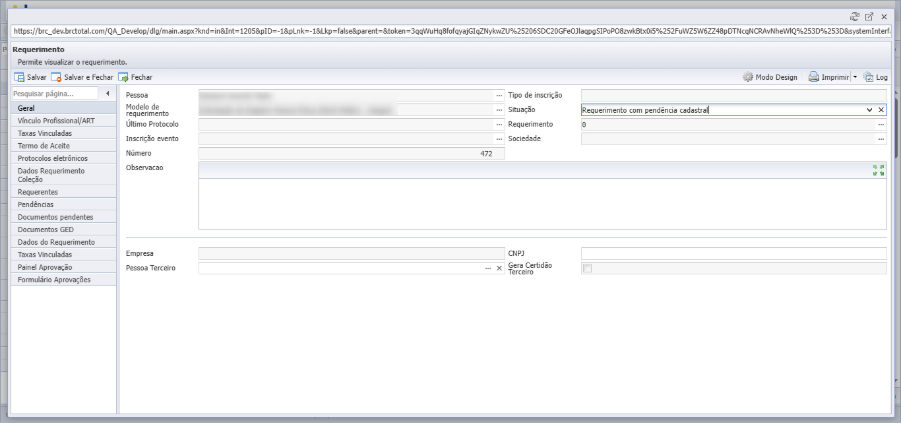901x423 pixels.
Task: Clear the Pessoa Terceiro field
Action: tap(499, 268)
